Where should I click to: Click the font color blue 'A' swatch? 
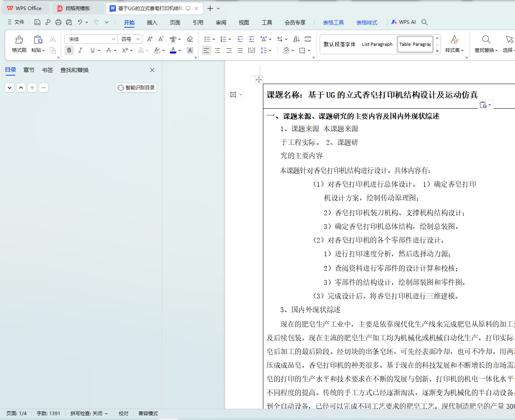173,50
